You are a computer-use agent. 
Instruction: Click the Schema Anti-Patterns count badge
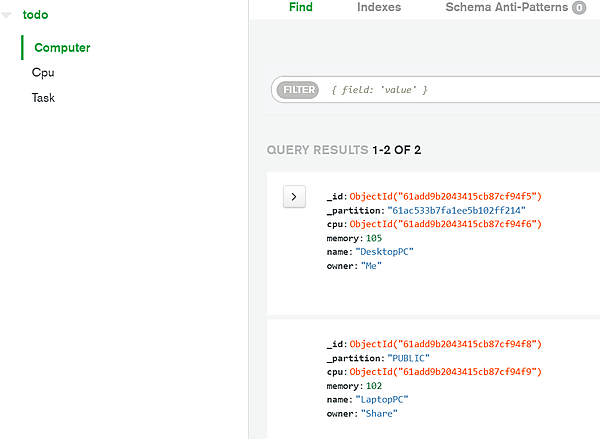(579, 8)
